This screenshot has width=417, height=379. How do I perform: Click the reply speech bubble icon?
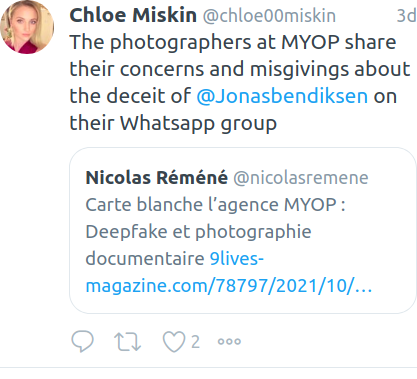82,341
